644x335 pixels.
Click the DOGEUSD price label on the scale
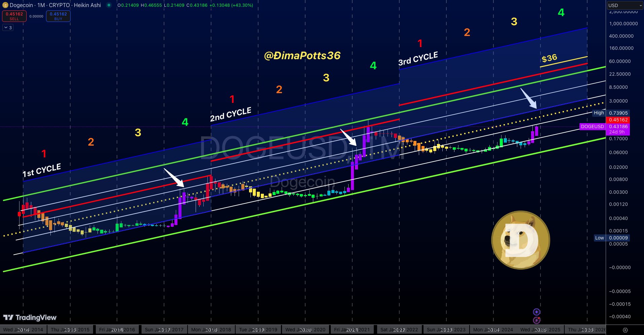coord(592,126)
